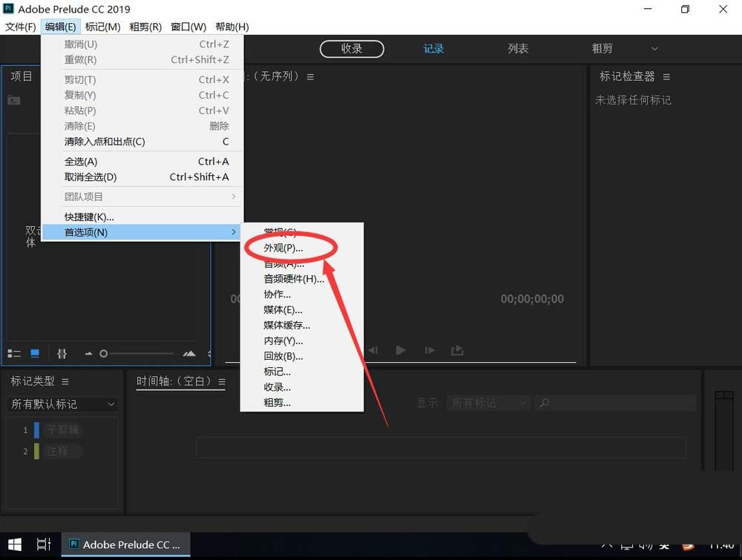Switch to 粗剪 workspace tab
Screen dimensions: 742x560
(x=602, y=49)
